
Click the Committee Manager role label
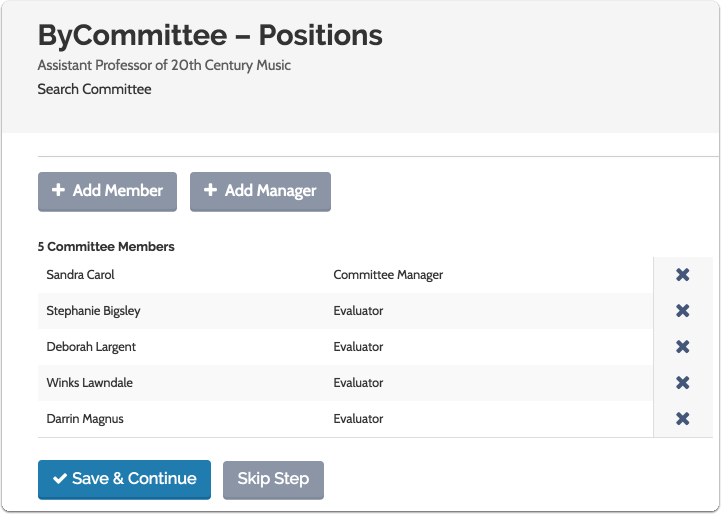point(388,275)
